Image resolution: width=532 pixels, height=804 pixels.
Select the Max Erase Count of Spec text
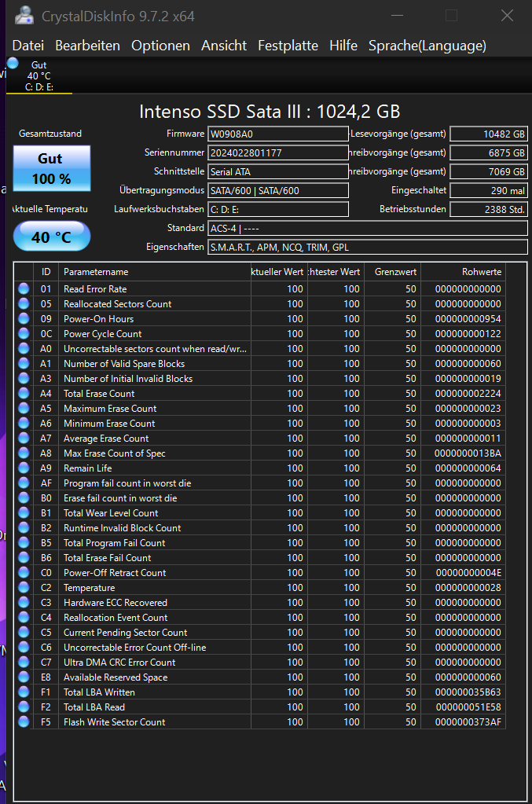tap(114, 453)
